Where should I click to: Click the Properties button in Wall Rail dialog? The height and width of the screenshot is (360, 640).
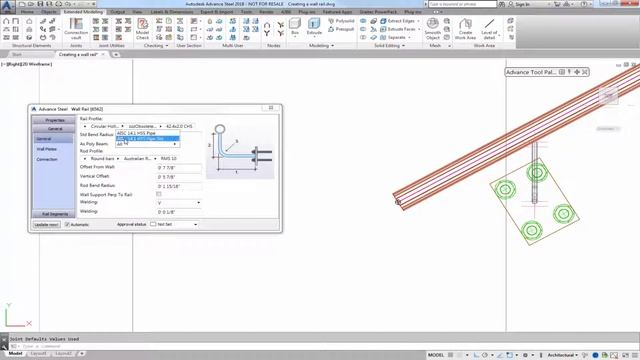tap(55, 120)
